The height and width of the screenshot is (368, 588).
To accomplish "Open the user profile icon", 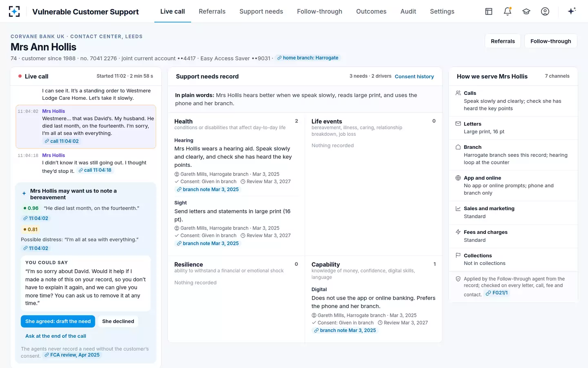I will tap(545, 11).
